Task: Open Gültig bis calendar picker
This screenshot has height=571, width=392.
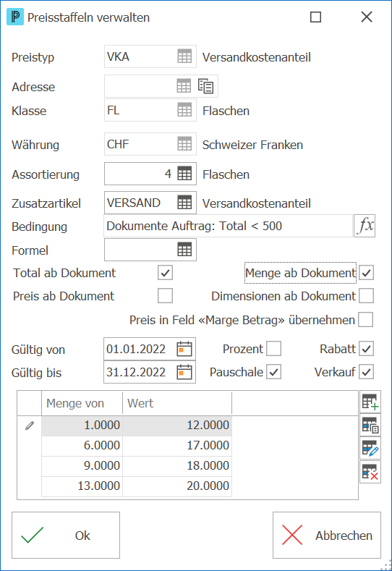Action: (x=184, y=372)
